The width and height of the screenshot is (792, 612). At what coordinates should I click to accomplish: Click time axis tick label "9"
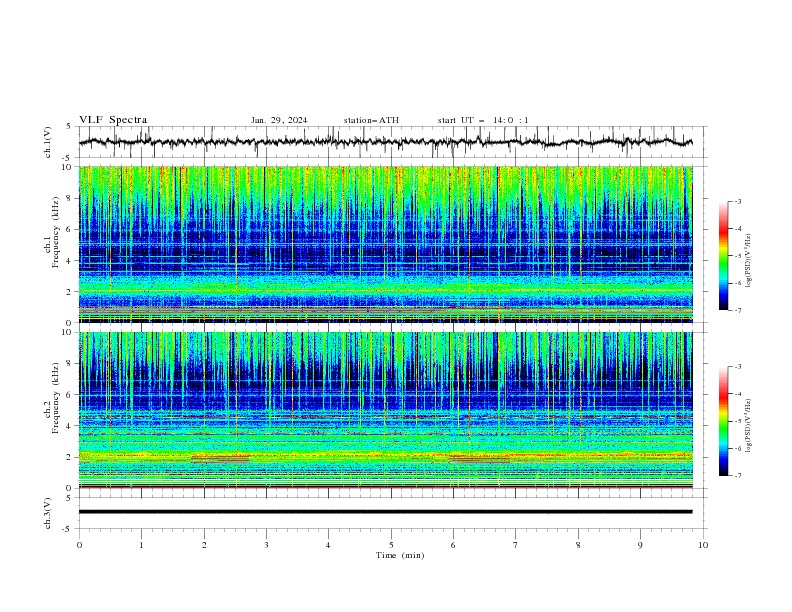(640, 545)
